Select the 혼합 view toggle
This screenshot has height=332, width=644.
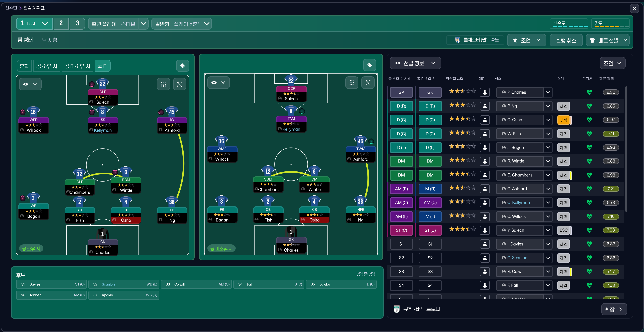tap(24, 66)
